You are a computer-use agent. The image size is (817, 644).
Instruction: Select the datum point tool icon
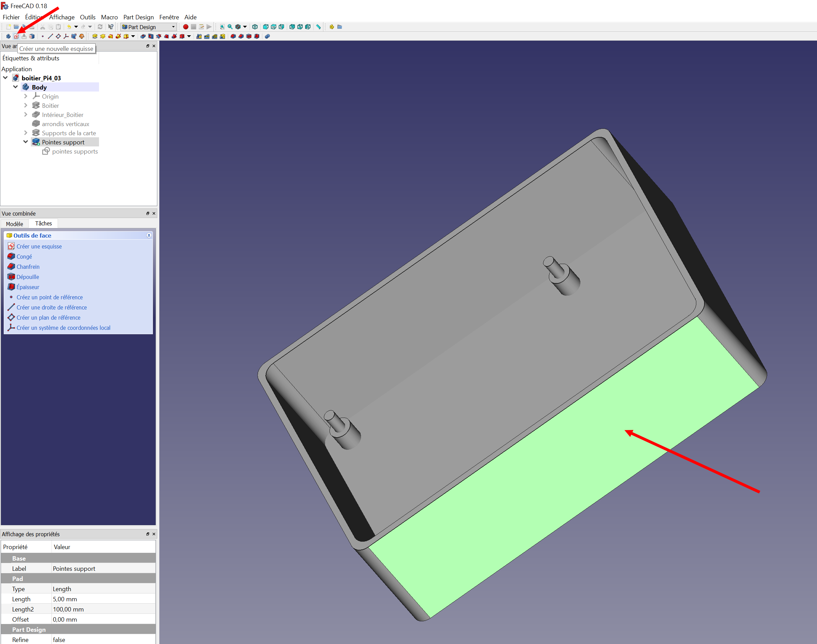tap(43, 36)
